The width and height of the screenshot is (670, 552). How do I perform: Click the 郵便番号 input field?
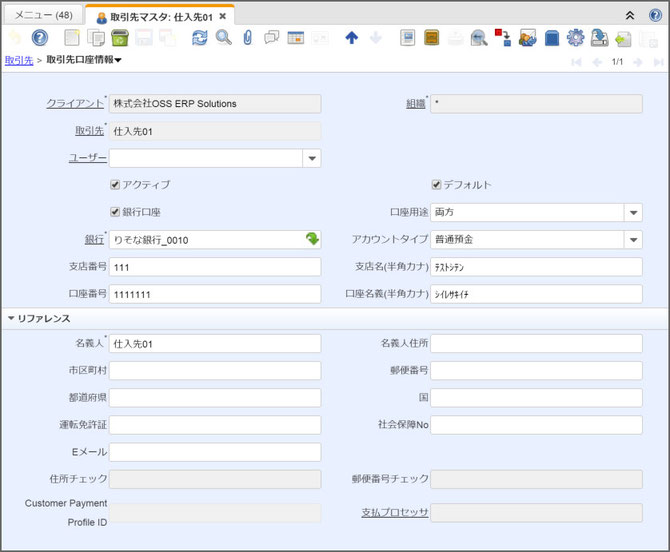536,370
